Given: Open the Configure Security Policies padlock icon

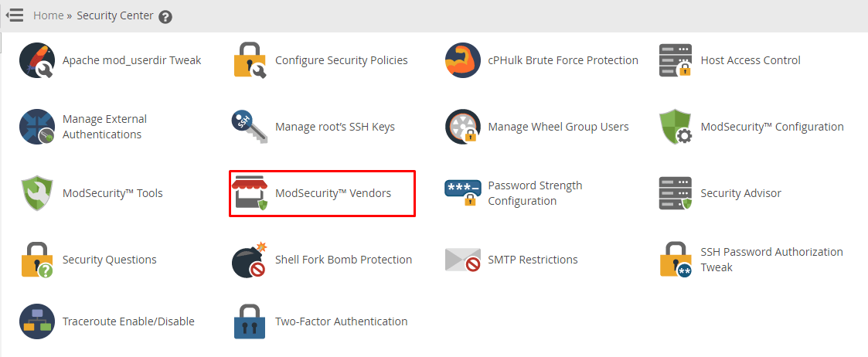Looking at the screenshot, I should (250, 60).
